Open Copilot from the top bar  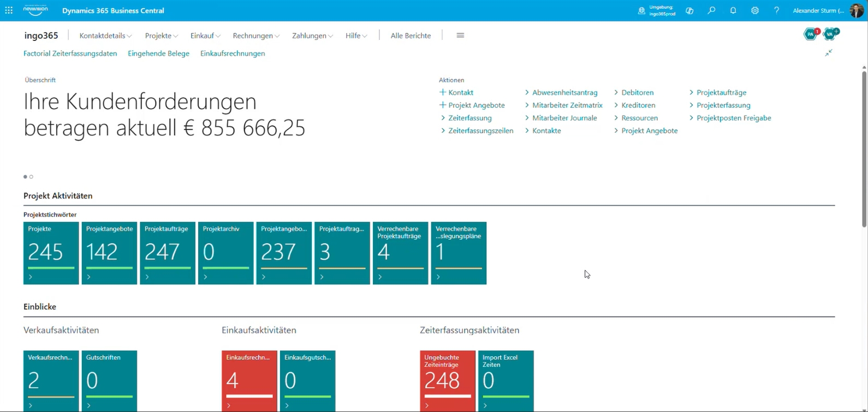point(689,10)
